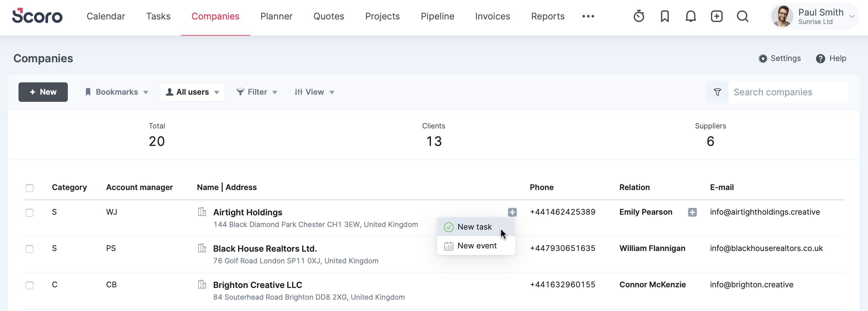The image size is (868, 311).
Task: Open contact Emily Pearson
Action: coord(646,212)
